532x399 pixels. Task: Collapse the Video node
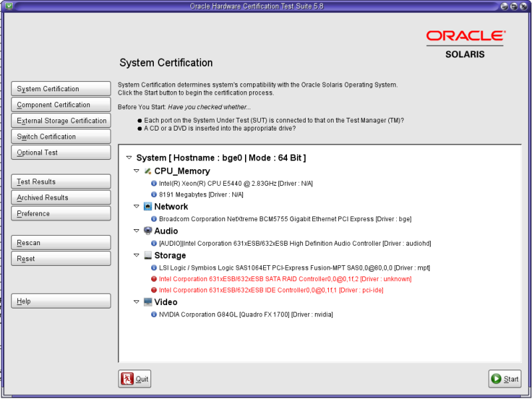coord(136,302)
